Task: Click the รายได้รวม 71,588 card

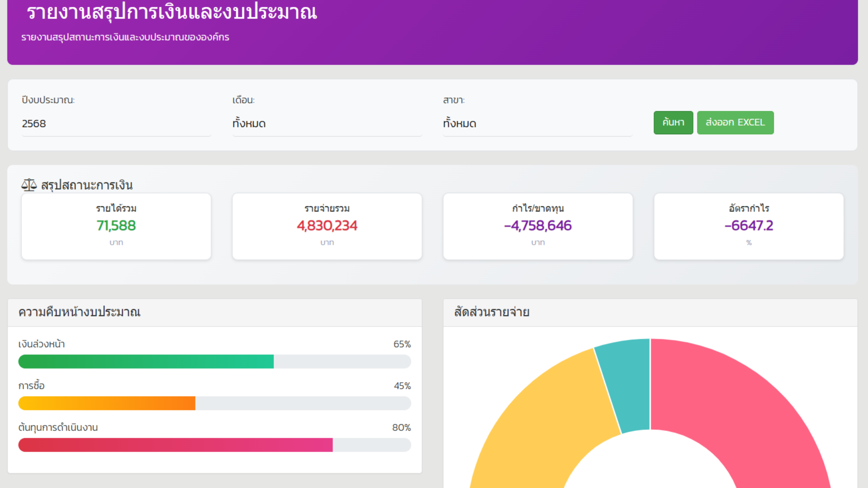Action: [x=116, y=226]
